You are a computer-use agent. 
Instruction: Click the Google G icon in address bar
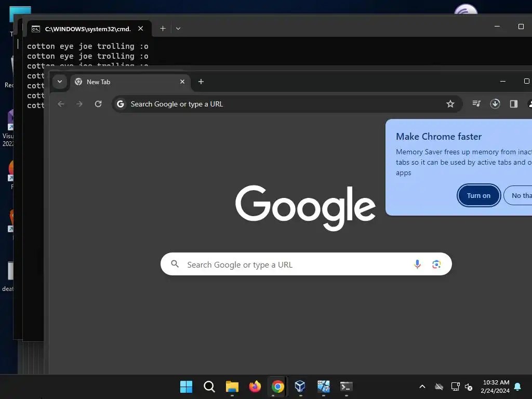(121, 104)
